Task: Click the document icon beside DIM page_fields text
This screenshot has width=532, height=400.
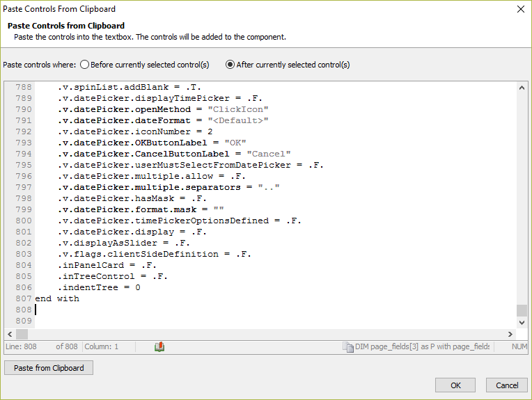Action: pos(347,346)
